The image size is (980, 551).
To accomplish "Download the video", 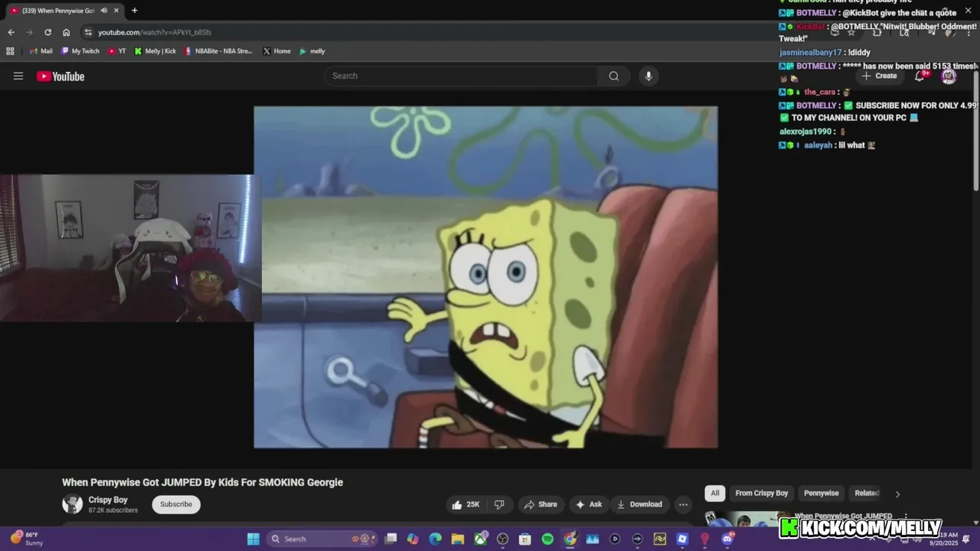I will pos(639,504).
